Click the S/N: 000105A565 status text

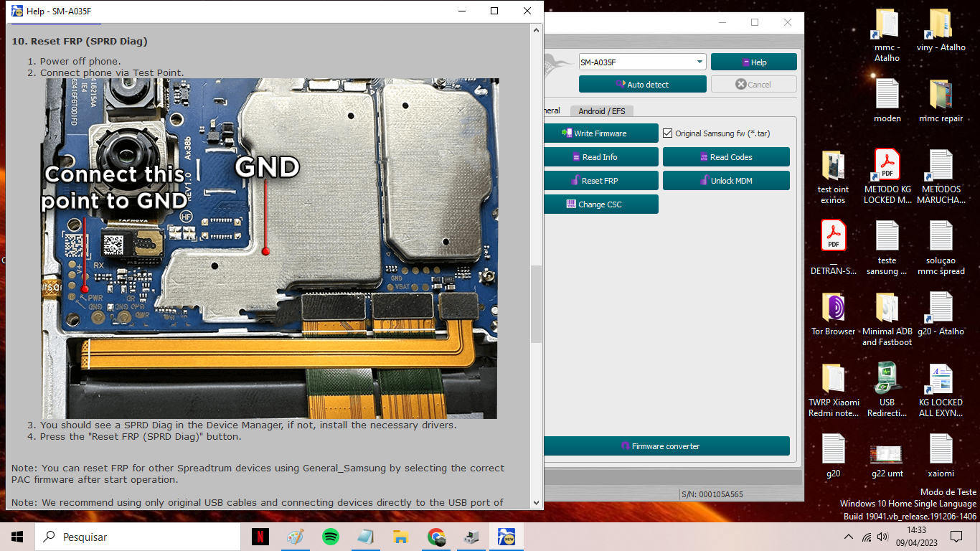click(x=711, y=494)
